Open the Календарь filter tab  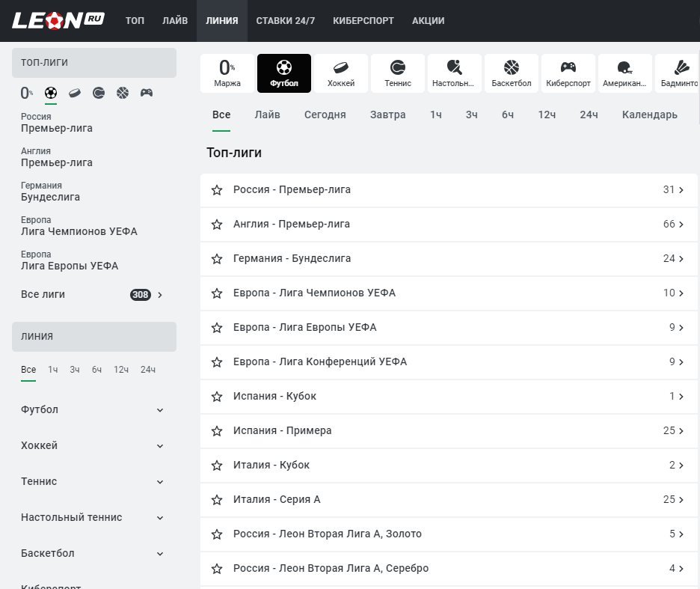tap(650, 115)
